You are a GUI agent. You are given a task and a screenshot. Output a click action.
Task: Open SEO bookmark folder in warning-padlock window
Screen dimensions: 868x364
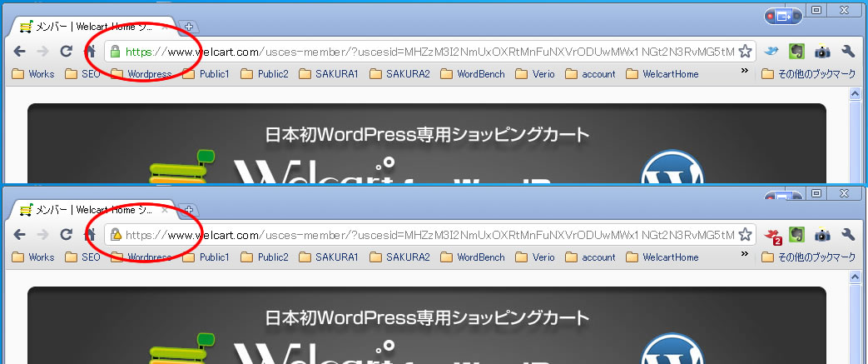(82, 257)
